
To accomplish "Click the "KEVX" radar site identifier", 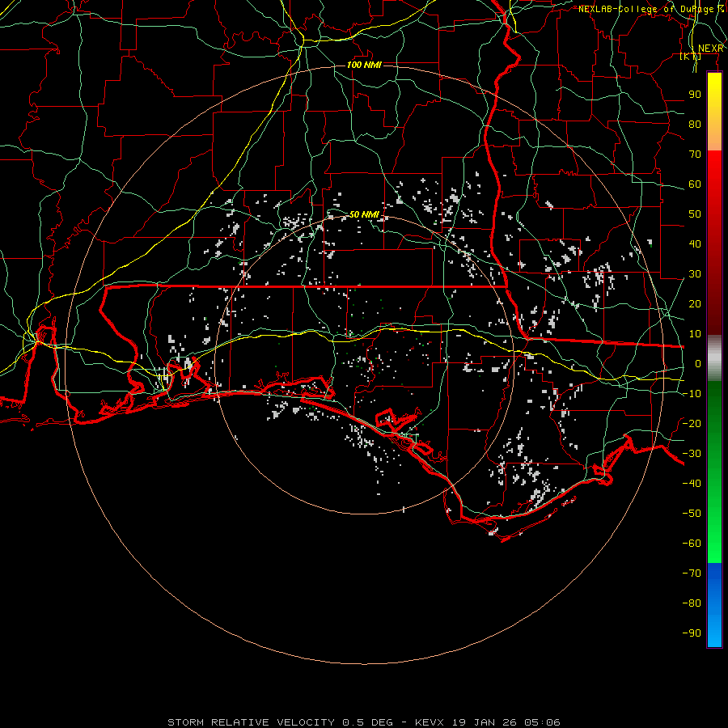I will [430, 722].
